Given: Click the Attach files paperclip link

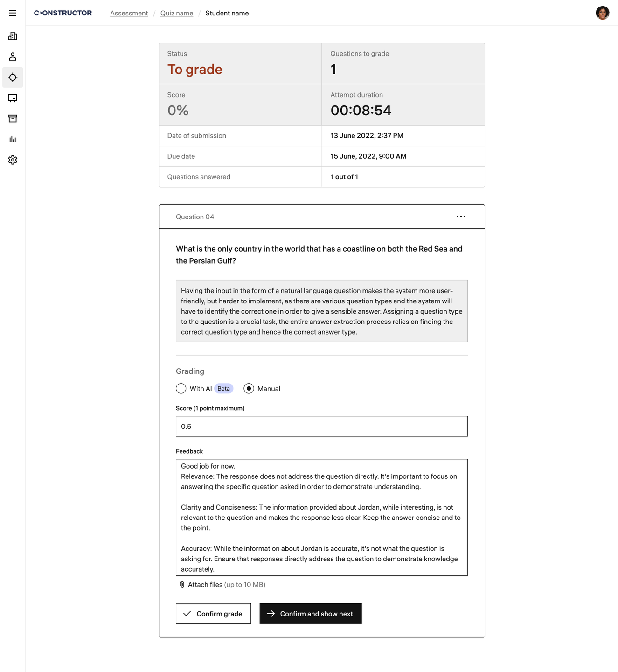Looking at the screenshot, I should (205, 585).
